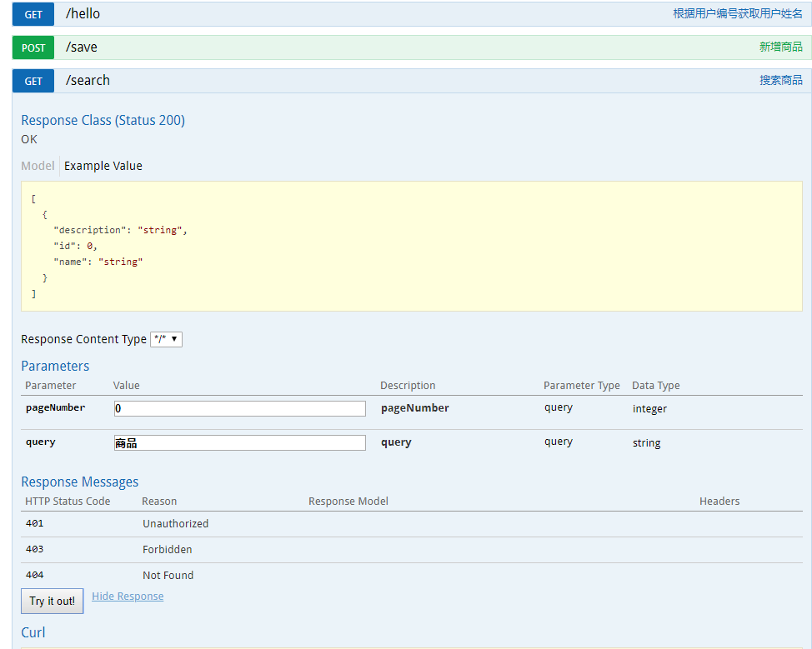Open the Response Content Type dropdown
The image size is (812, 649).
(x=166, y=339)
